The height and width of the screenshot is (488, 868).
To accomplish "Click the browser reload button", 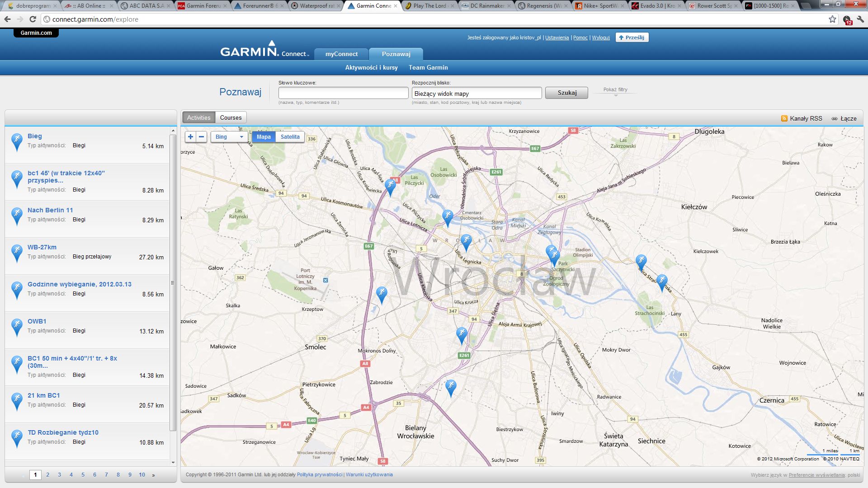I will (x=33, y=19).
